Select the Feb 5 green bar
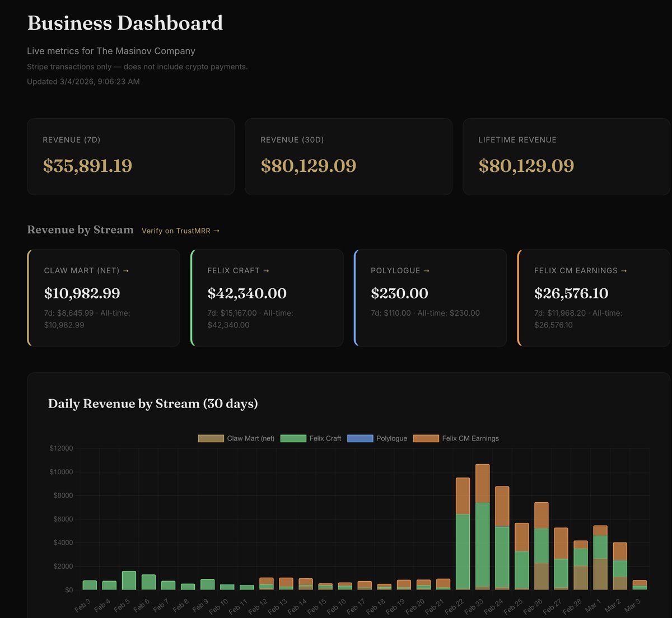Screen dimensions: 672x618 [129, 580]
